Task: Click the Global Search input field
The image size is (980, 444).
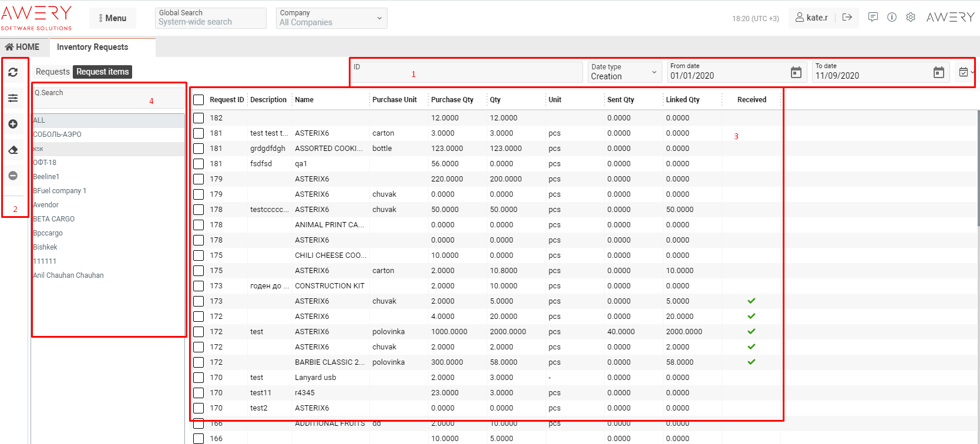Action: pos(211,18)
